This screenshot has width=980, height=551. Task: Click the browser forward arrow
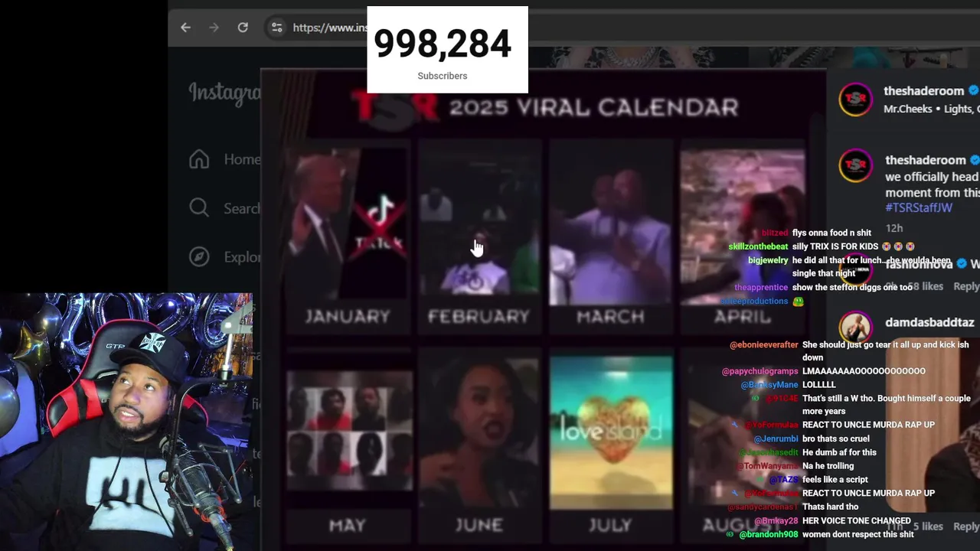pyautogui.click(x=214, y=28)
